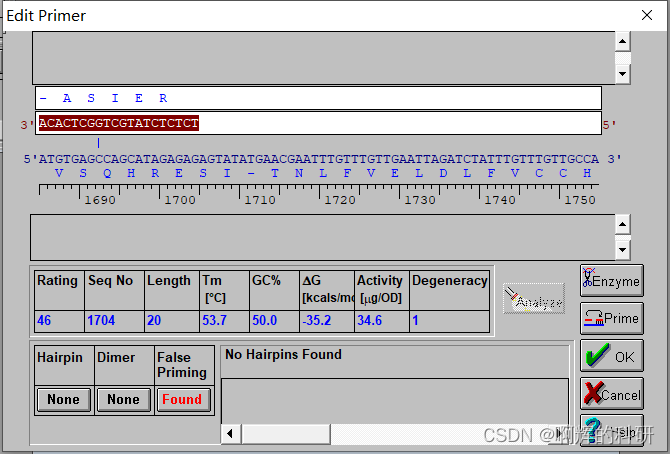Cancel the primer edit with red X
This screenshot has width=670, height=454.
point(611,393)
